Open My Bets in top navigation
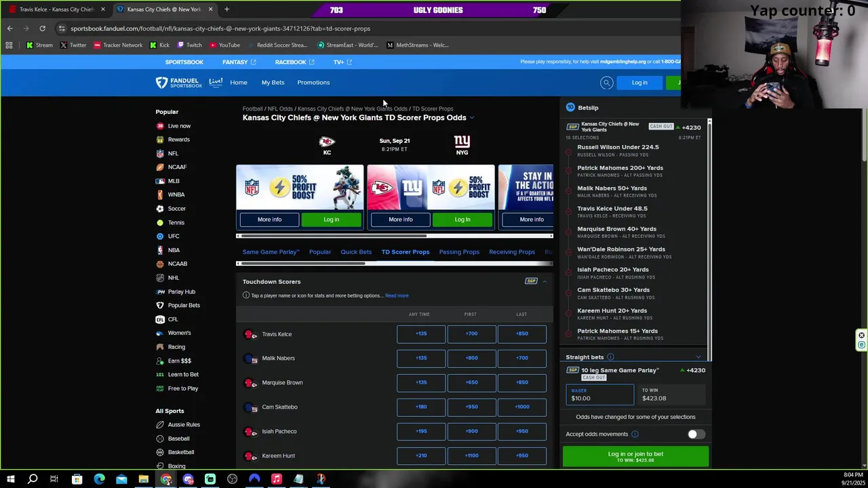The height and width of the screenshot is (488, 868). tap(273, 83)
